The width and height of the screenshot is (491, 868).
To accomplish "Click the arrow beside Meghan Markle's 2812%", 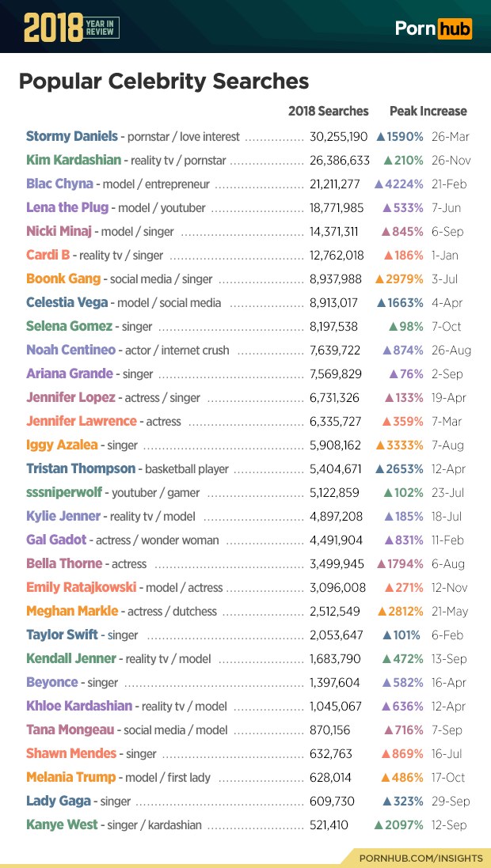I will click(382, 612).
